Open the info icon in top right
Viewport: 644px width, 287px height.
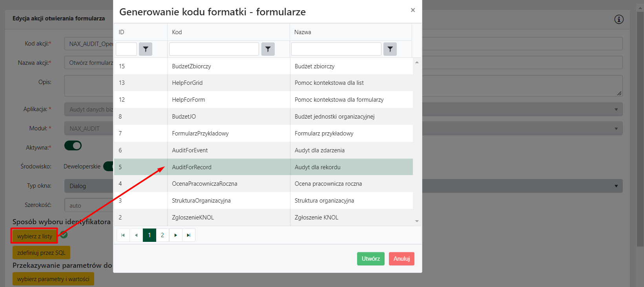618,19
